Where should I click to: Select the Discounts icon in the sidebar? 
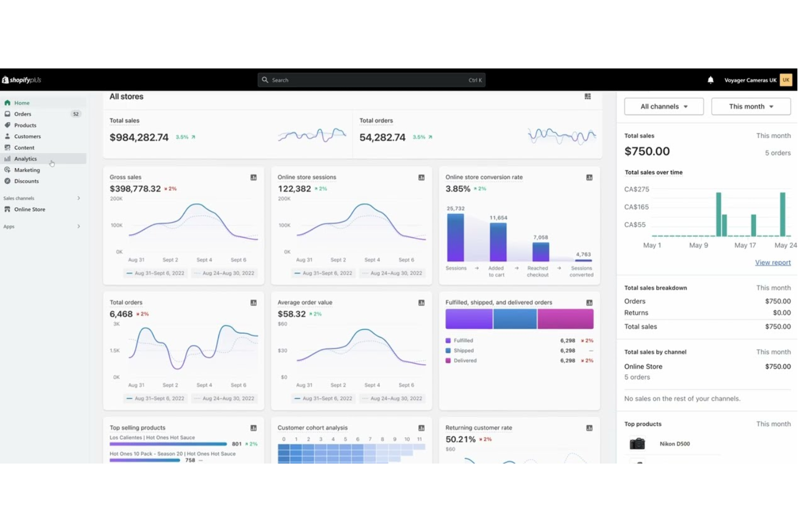tap(8, 181)
